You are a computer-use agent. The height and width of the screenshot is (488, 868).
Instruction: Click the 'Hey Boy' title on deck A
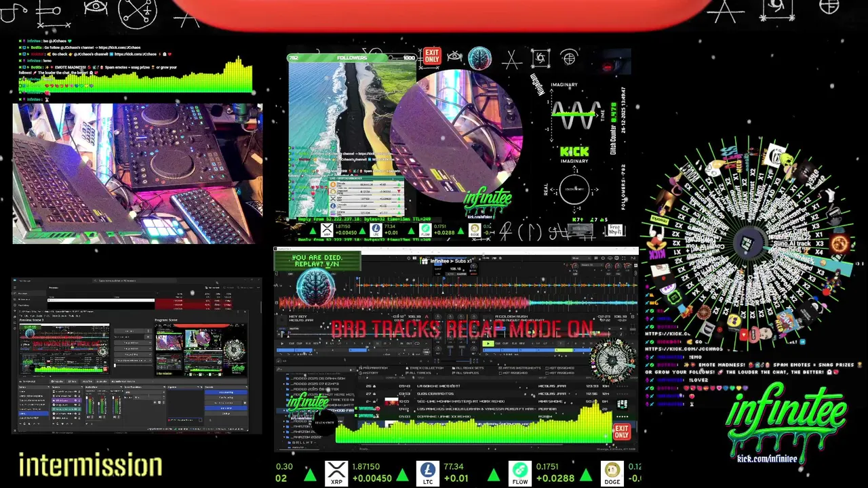click(298, 316)
